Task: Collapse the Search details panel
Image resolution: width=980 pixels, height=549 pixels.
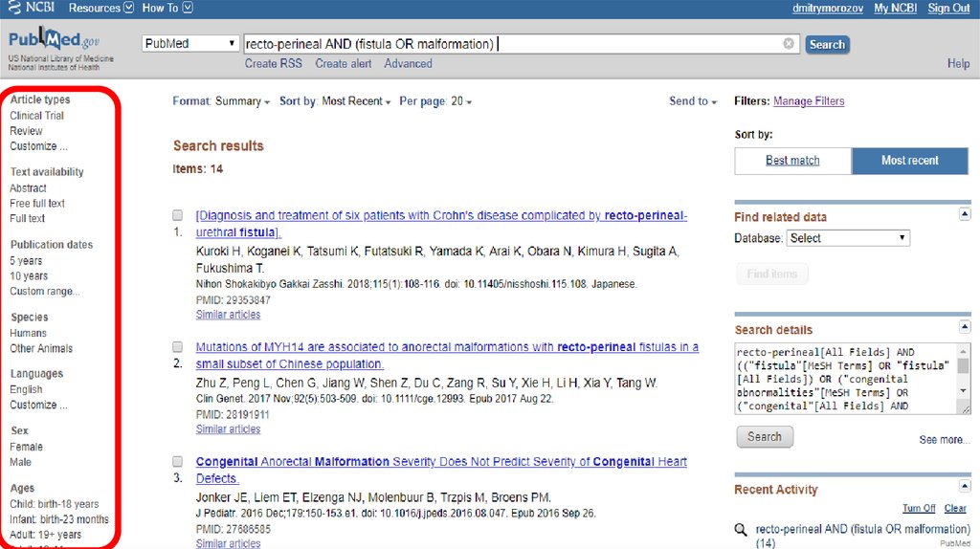Action: coord(964,327)
